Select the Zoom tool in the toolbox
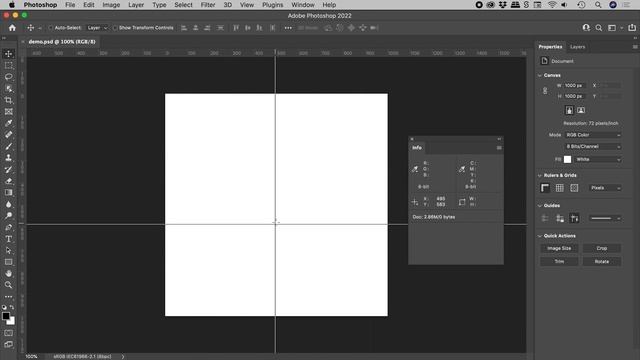Screen dimensions: 640x360 (x=9, y=285)
